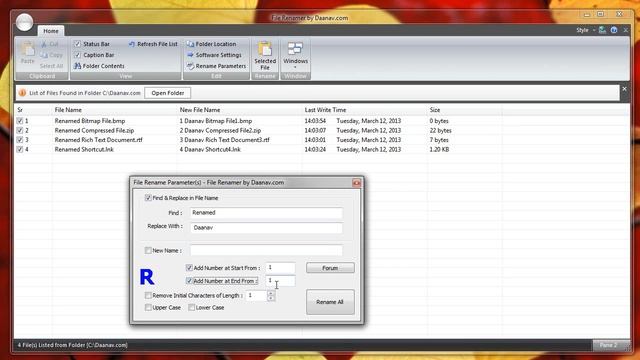This screenshot has height=360, width=640.
Task: Sort by Last Write Time column header
Action: tap(364, 110)
